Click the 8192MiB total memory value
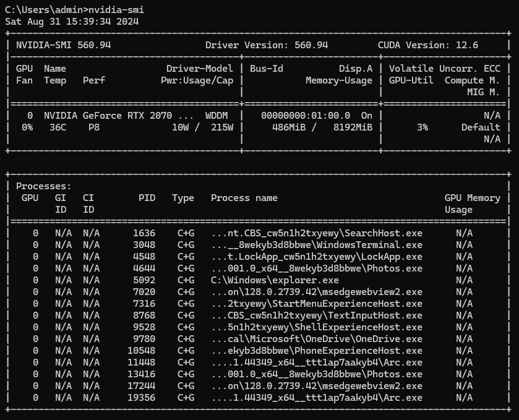 click(x=353, y=127)
